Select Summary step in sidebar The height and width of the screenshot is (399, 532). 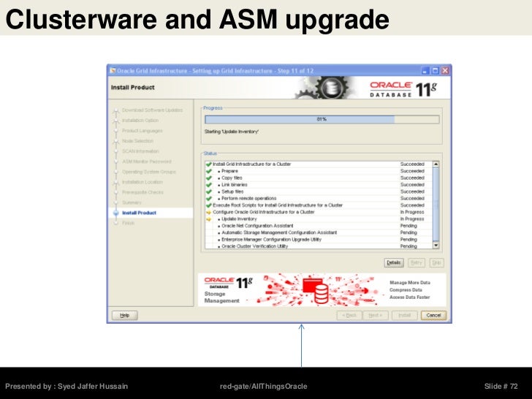click(132, 202)
